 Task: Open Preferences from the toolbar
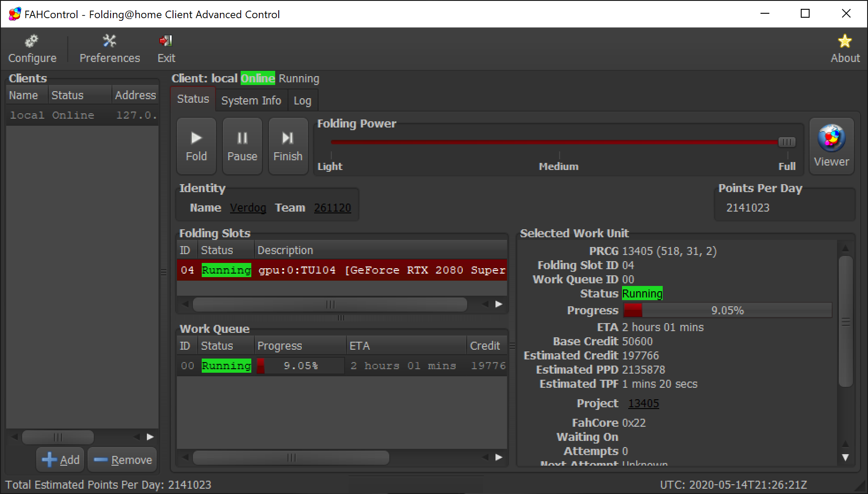pos(109,49)
